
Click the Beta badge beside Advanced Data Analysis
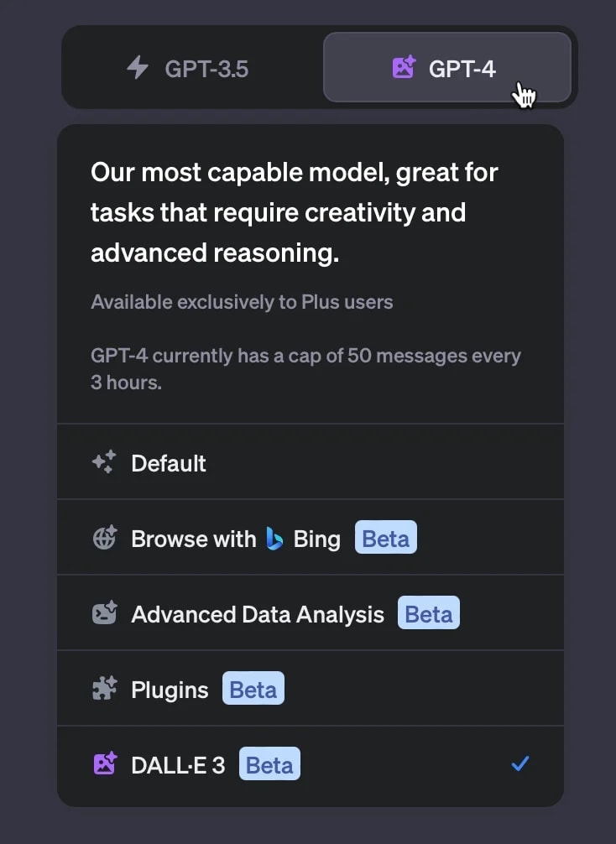click(x=428, y=614)
